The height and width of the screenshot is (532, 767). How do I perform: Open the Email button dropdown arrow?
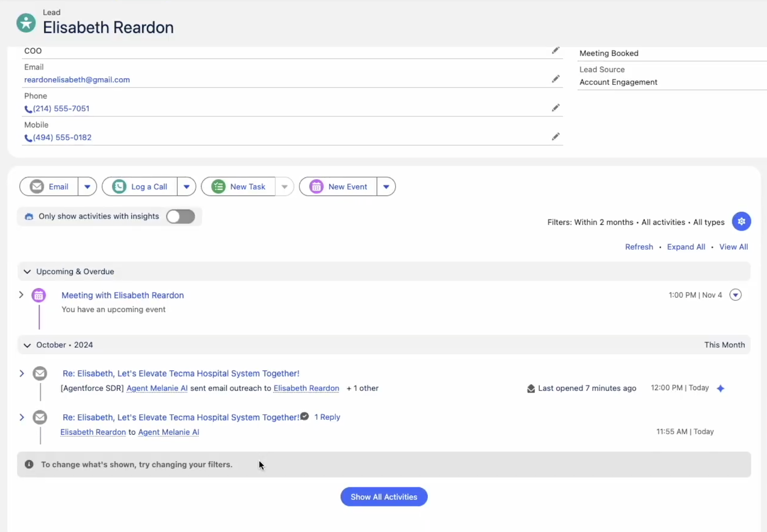point(87,186)
